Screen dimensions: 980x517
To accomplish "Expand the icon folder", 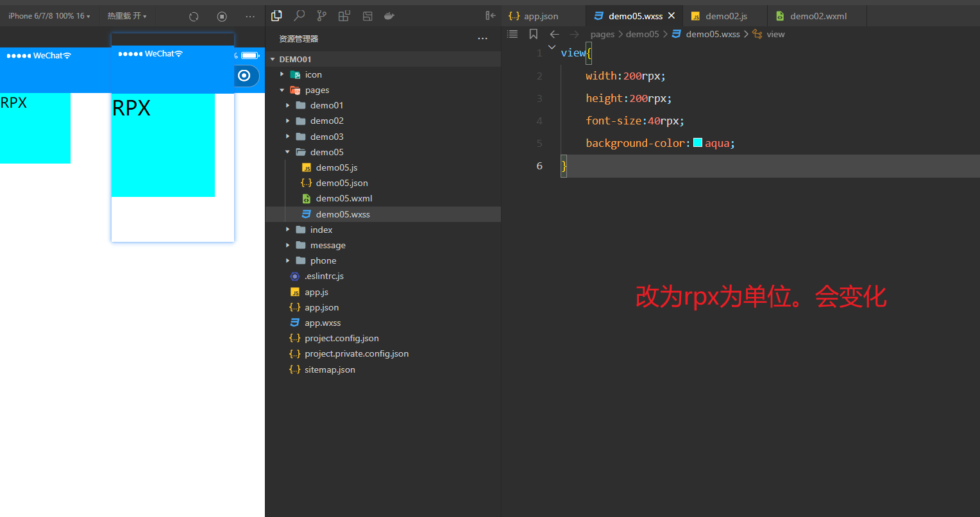I will click(x=282, y=74).
